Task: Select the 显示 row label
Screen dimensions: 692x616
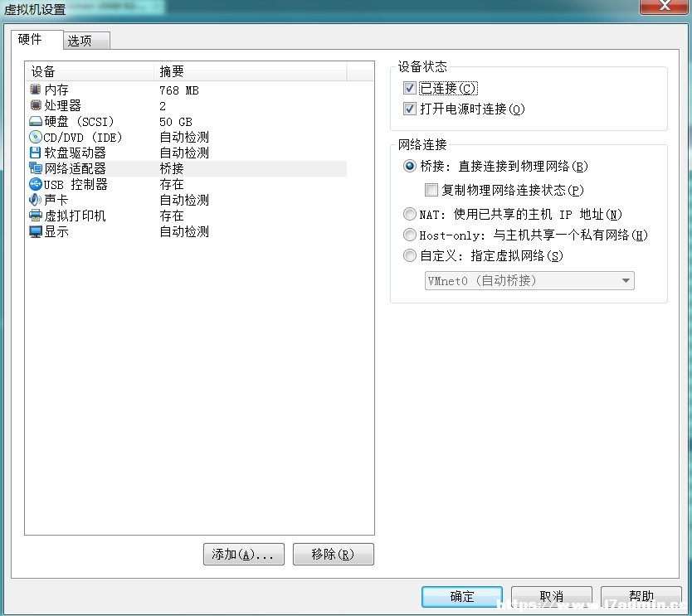Action: pyautogui.click(x=56, y=231)
